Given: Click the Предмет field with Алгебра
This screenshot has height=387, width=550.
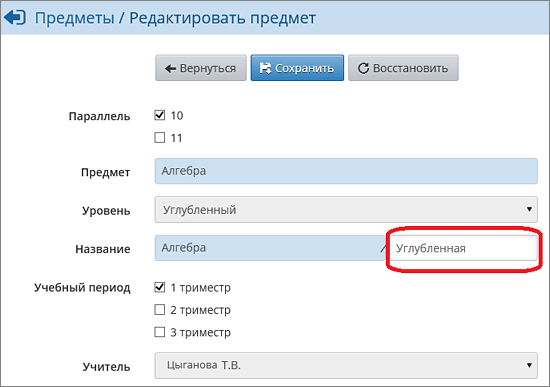Looking at the screenshot, I should (x=346, y=171).
